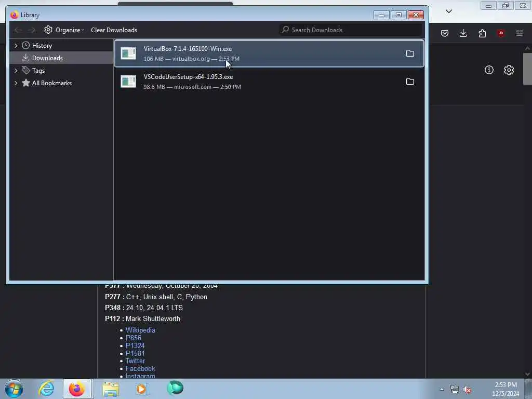Image resolution: width=532 pixels, height=399 pixels.
Task: Click the VSCodeUserSetup installer file icon
Action: click(x=128, y=82)
